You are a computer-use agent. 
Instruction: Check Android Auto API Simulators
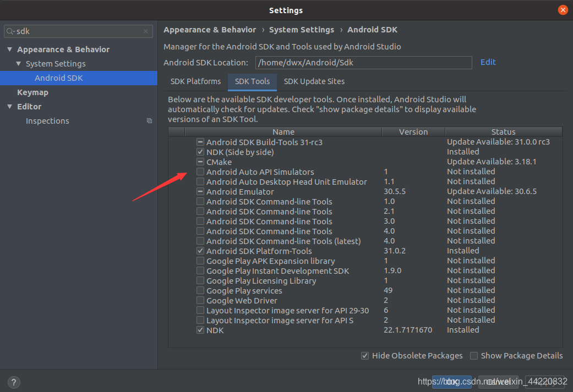[200, 172]
